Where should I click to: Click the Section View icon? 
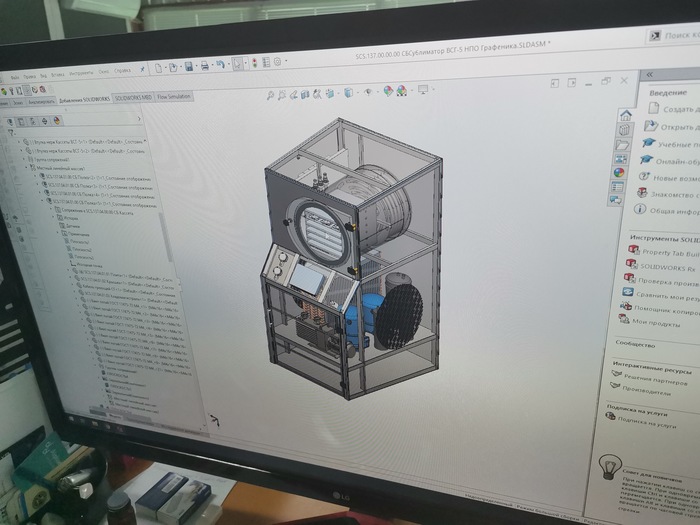[305, 94]
